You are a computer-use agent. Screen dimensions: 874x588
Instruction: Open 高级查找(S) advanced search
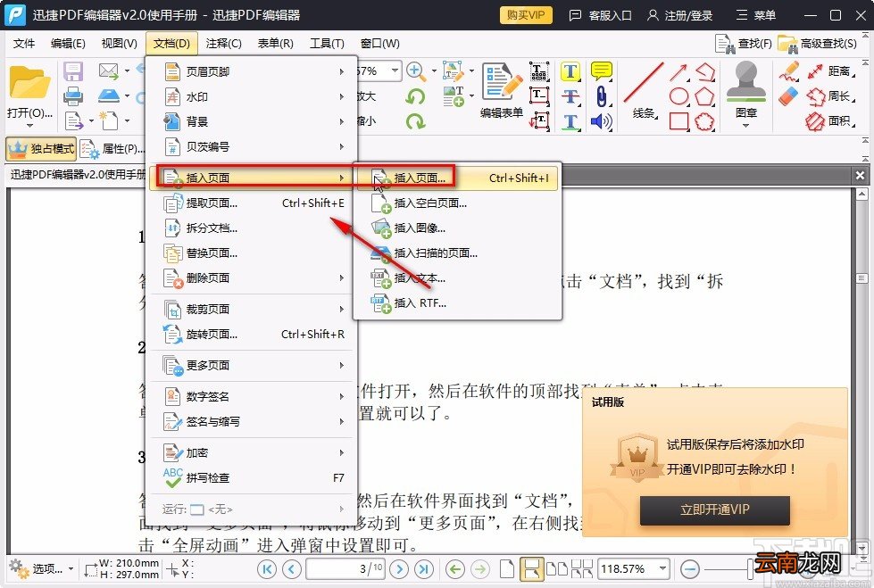tap(817, 44)
